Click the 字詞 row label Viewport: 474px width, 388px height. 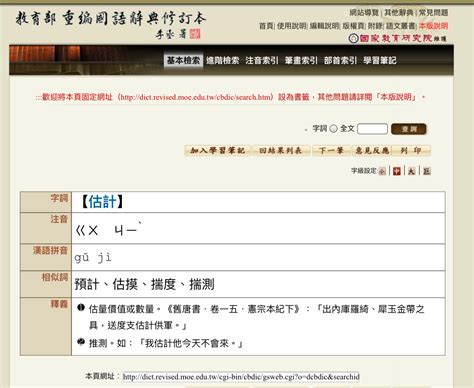pyautogui.click(x=59, y=198)
